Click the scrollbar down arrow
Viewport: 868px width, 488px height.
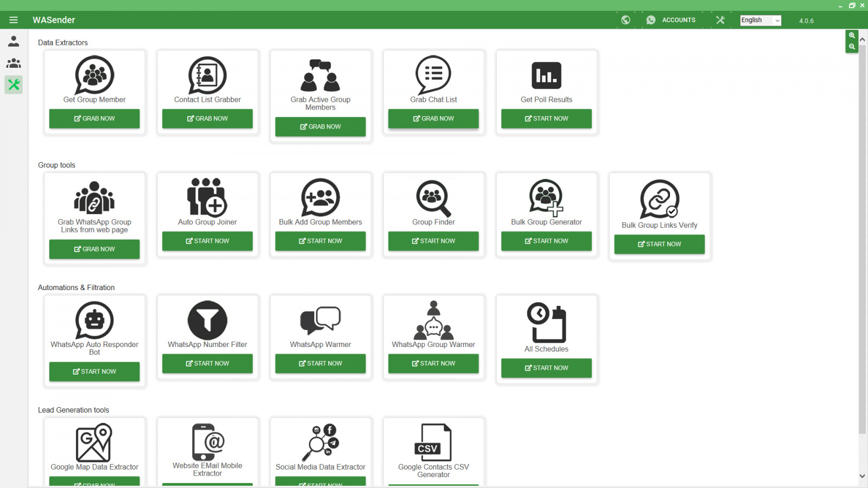pos(862,476)
